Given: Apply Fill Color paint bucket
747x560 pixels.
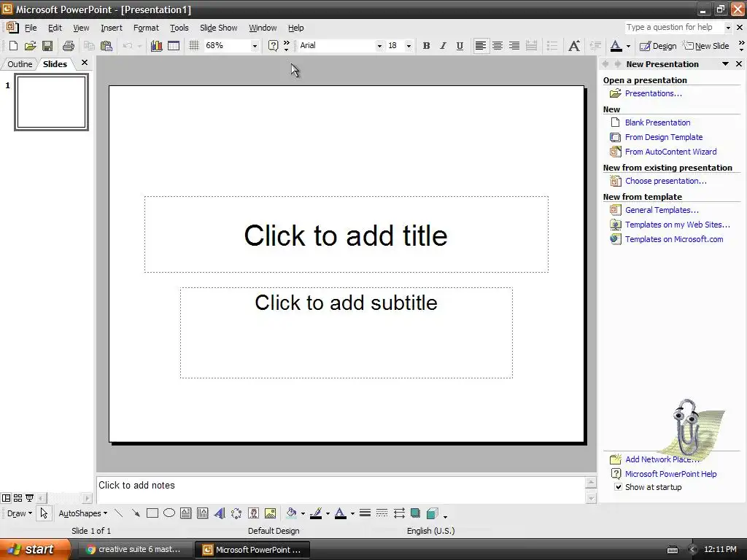Looking at the screenshot, I should (291, 513).
